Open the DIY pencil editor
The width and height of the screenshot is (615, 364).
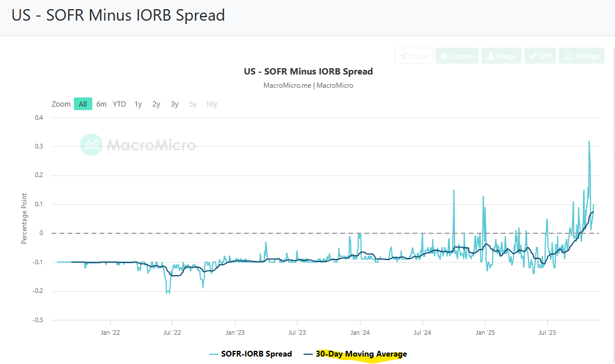[540, 56]
